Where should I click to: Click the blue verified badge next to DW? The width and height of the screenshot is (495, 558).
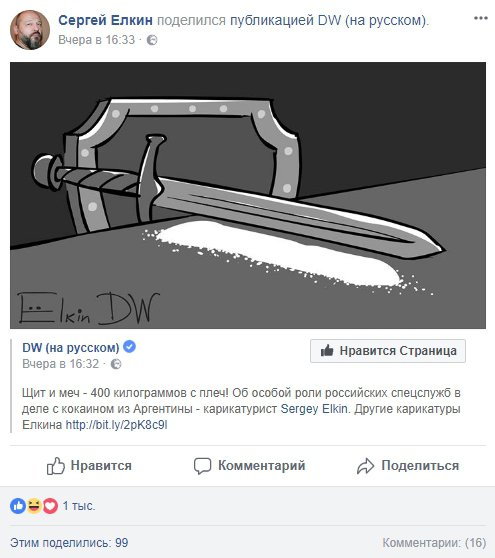(129, 347)
